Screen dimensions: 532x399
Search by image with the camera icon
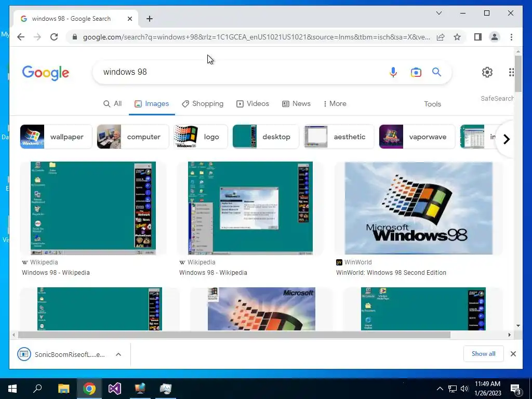click(416, 72)
